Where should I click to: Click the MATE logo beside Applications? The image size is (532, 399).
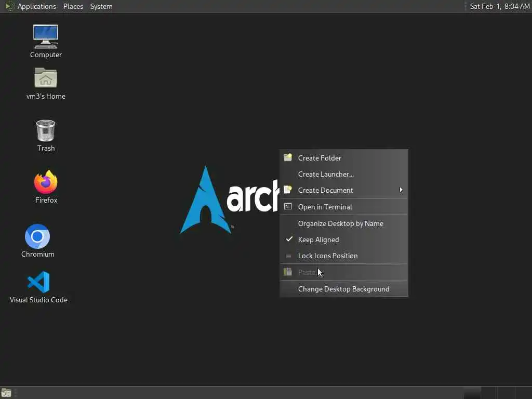point(9,6)
